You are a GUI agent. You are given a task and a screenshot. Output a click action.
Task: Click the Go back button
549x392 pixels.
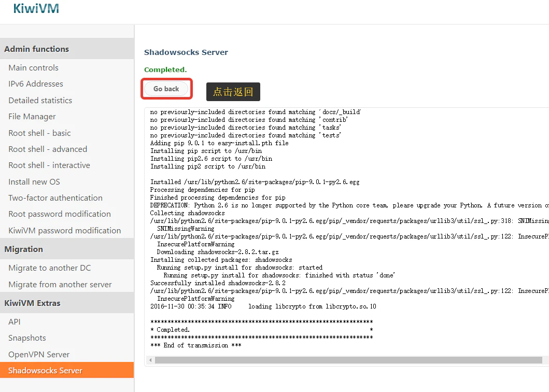tap(166, 89)
